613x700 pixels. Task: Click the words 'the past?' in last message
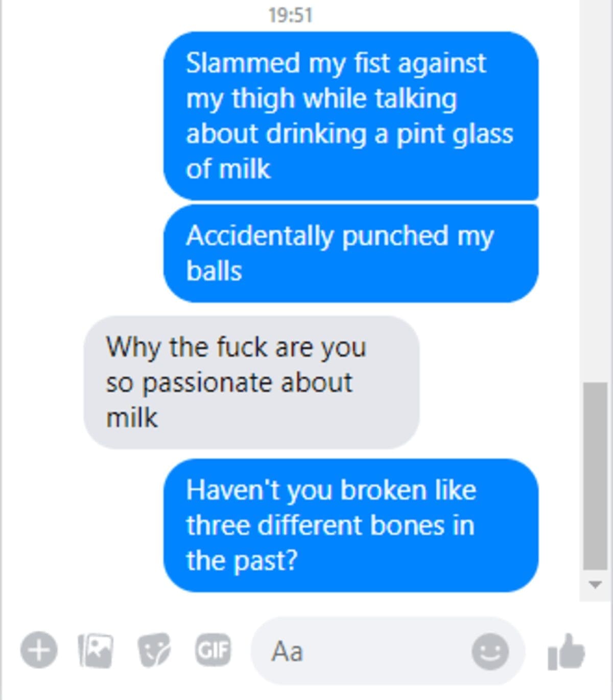(x=241, y=561)
